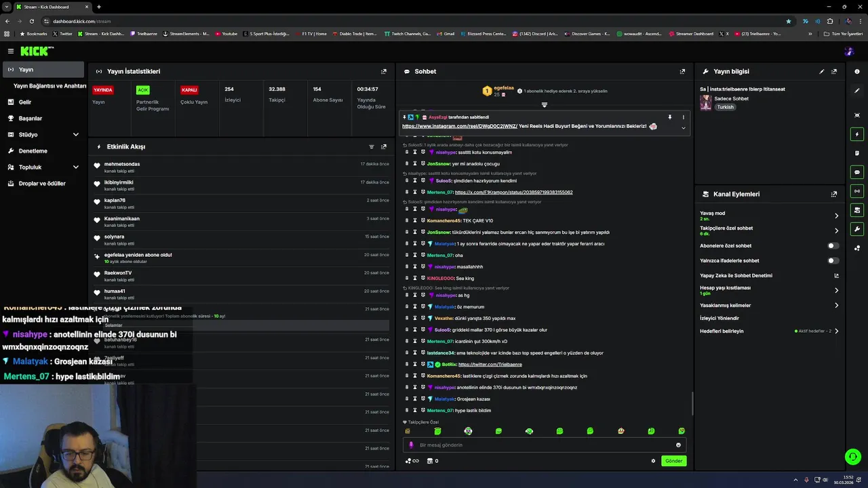The height and width of the screenshot is (488, 868).
Task: Open the Etkinlik Akışı filter icon
Action: pyautogui.click(x=372, y=146)
